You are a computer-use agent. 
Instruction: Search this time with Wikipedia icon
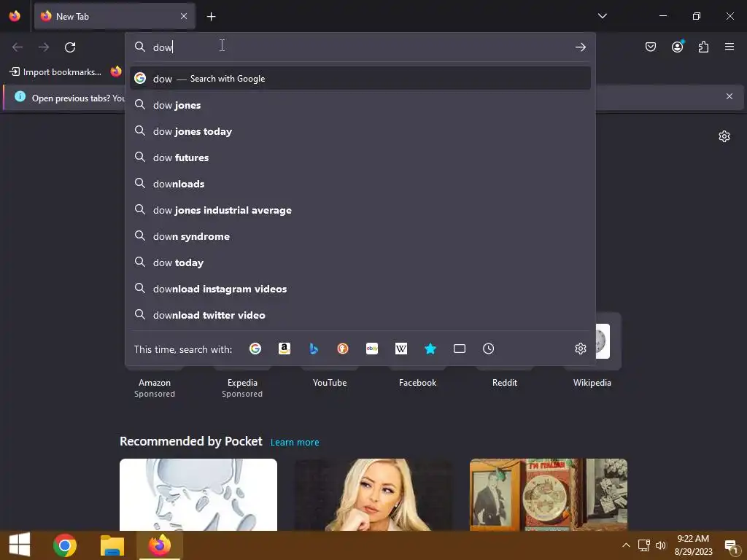pyautogui.click(x=401, y=349)
